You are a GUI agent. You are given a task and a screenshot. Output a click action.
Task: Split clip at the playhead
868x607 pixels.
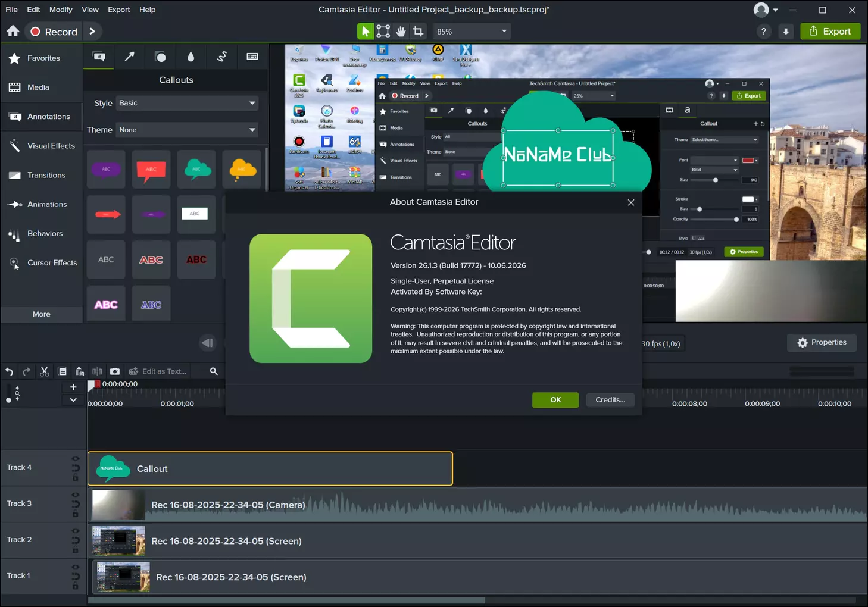click(97, 371)
